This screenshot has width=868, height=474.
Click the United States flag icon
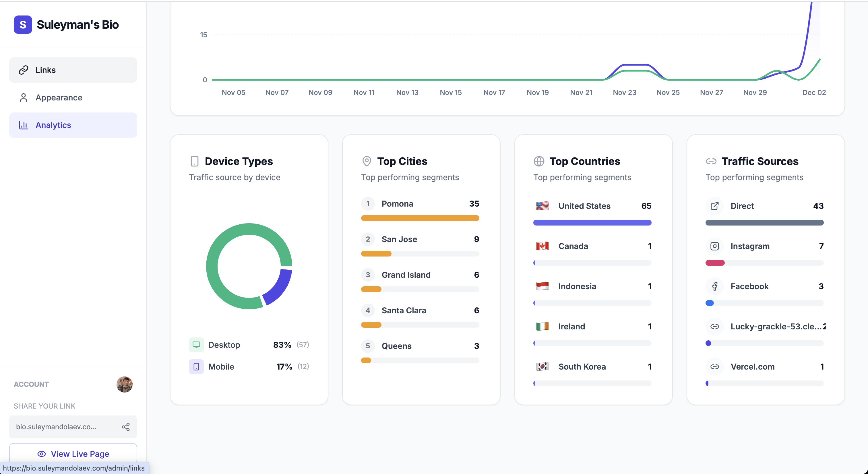click(x=542, y=206)
